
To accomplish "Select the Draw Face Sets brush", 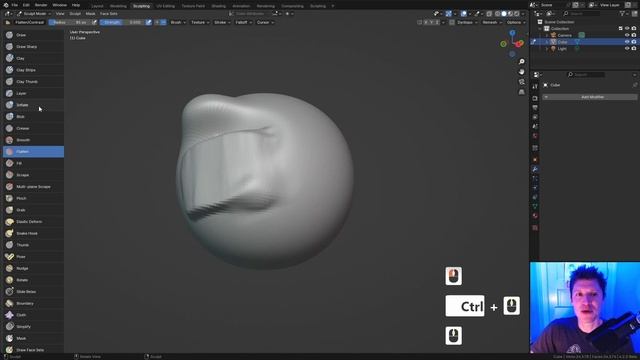I will click(x=33, y=350).
